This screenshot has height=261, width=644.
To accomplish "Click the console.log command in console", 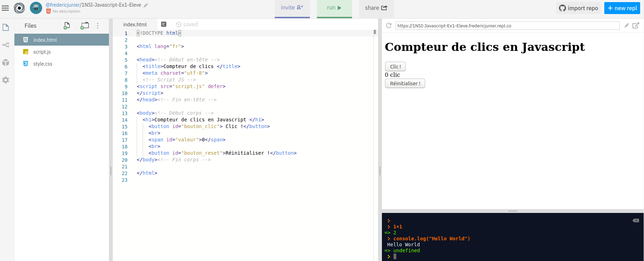I will [431, 239].
